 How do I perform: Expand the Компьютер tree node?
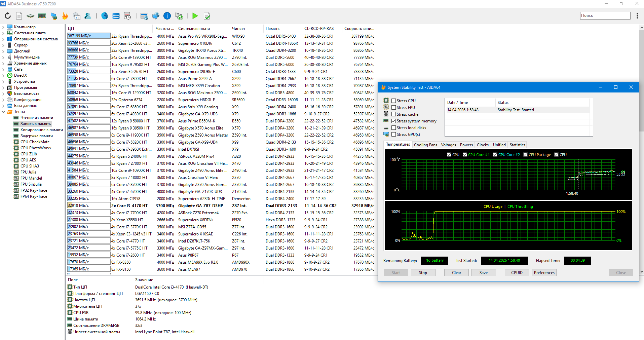(3, 27)
